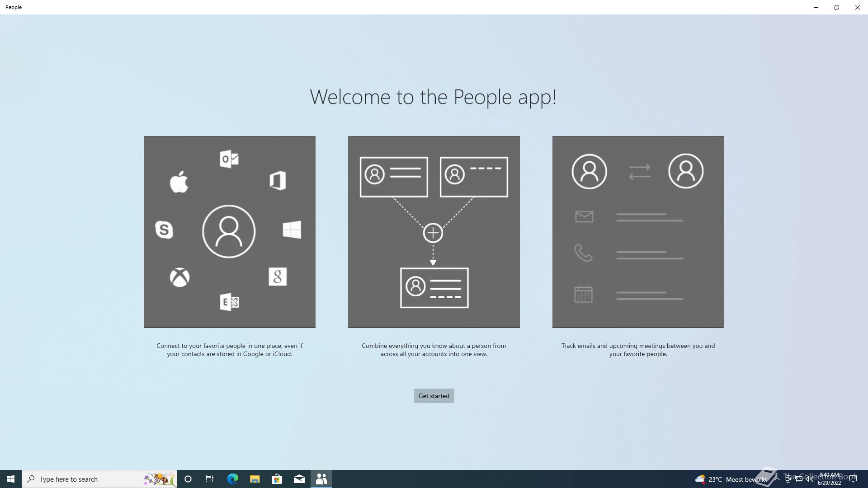Open Cortana from the taskbar

tap(188, 479)
